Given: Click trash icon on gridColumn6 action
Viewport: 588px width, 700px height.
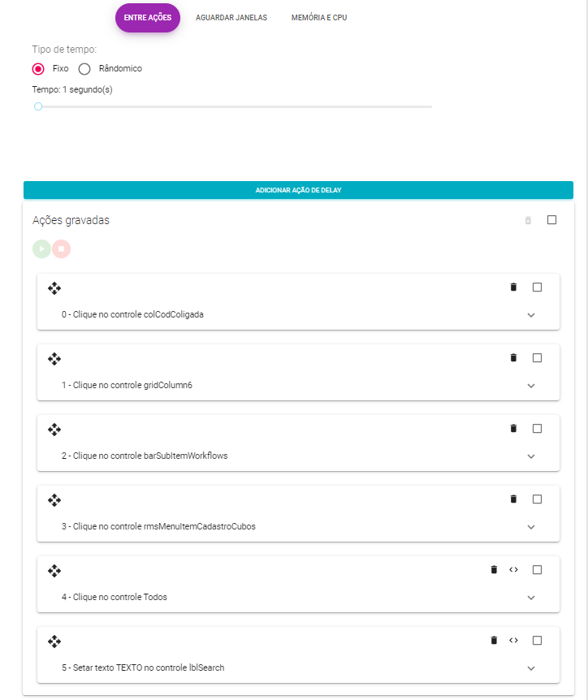Looking at the screenshot, I should [x=513, y=358].
